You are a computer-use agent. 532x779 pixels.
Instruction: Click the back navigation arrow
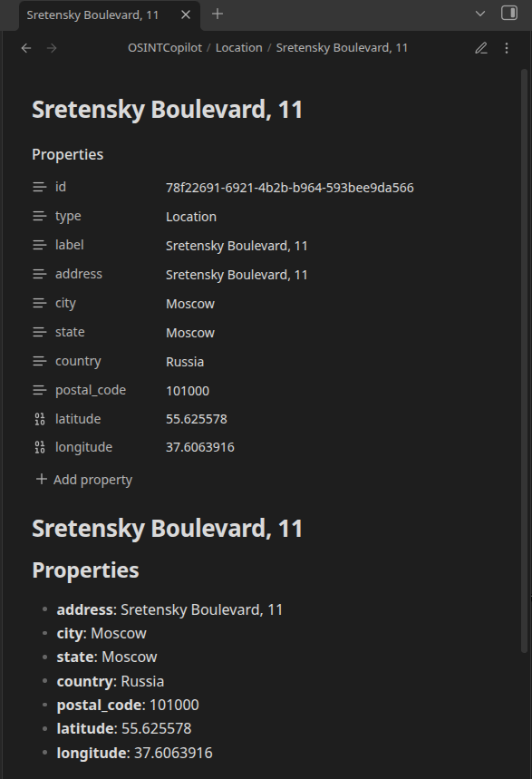tap(25, 47)
